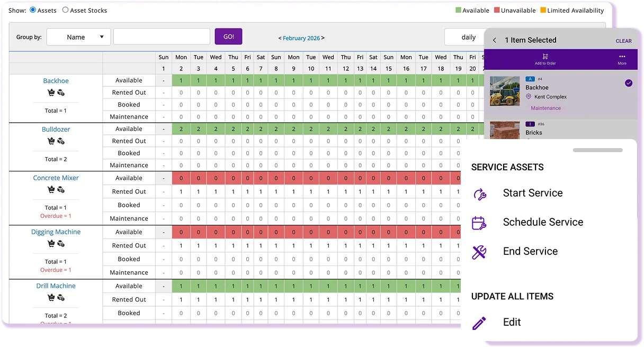The height and width of the screenshot is (348, 644).
Task: Select the Assets radio button
Action: click(32, 10)
